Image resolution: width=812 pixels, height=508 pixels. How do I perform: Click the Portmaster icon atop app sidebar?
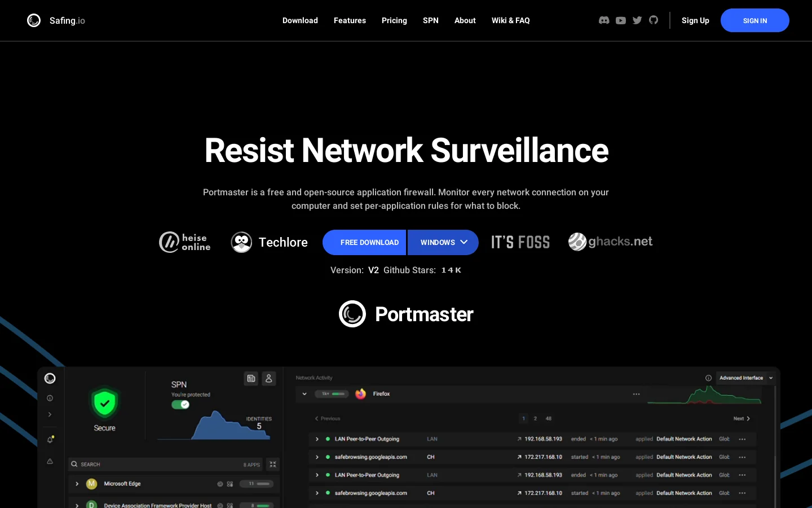(x=50, y=378)
